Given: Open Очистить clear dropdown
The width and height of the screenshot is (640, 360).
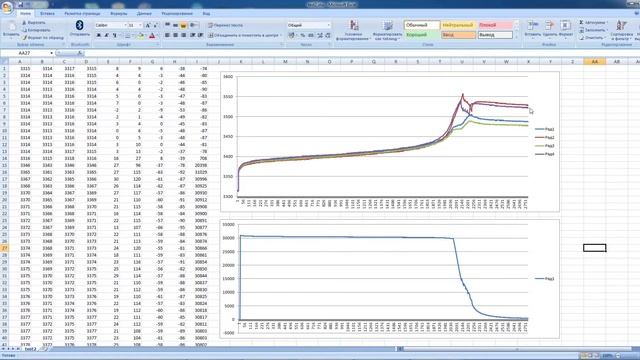Looking at the screenshot, I should pos(593,38).
